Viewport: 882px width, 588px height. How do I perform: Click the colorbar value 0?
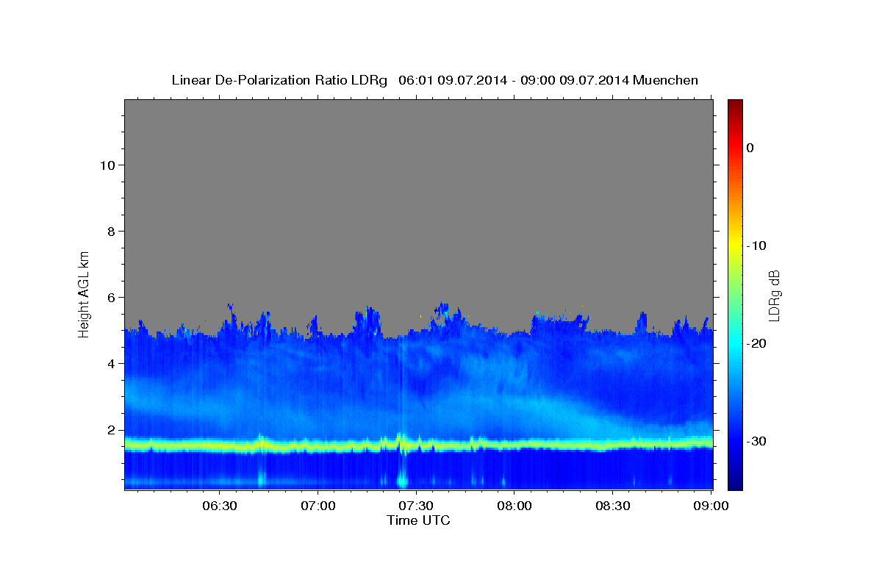click(750, 148)
